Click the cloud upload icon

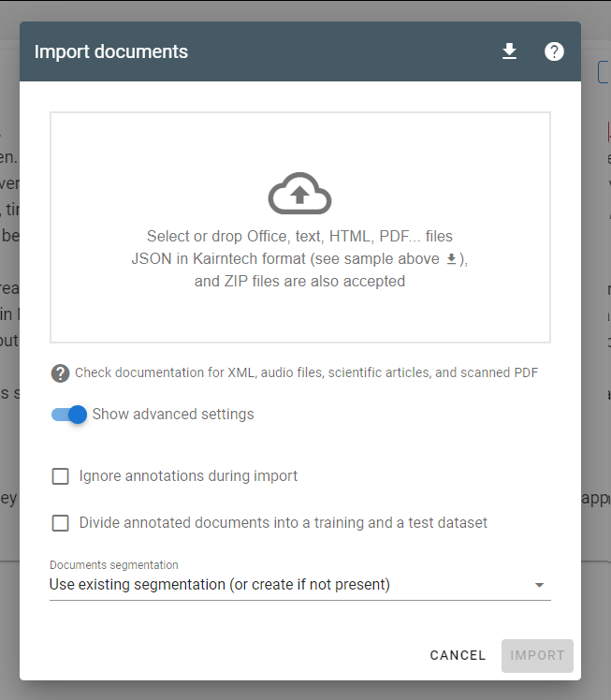[299, 194]
